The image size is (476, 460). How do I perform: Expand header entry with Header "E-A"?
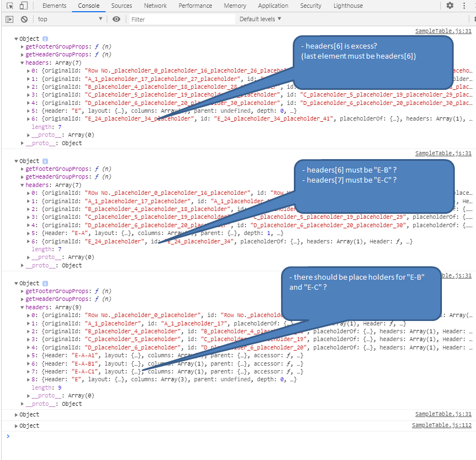pyautogui.click(x=28, y=233)
